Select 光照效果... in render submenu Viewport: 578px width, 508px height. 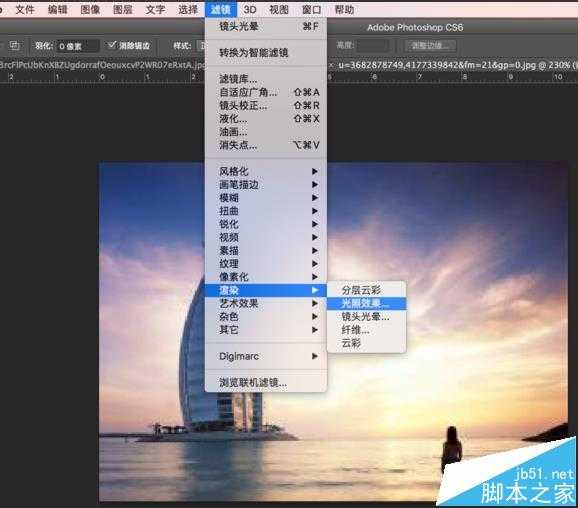pyautogui.click(x=366, y=304)
